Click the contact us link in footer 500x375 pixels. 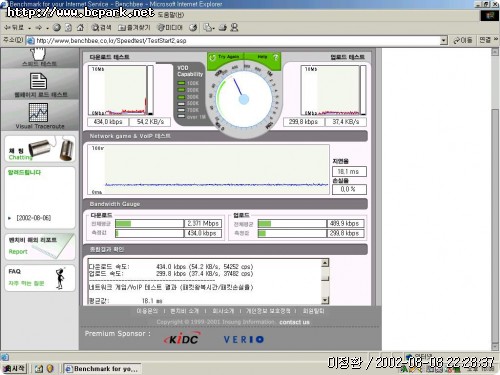294,322
